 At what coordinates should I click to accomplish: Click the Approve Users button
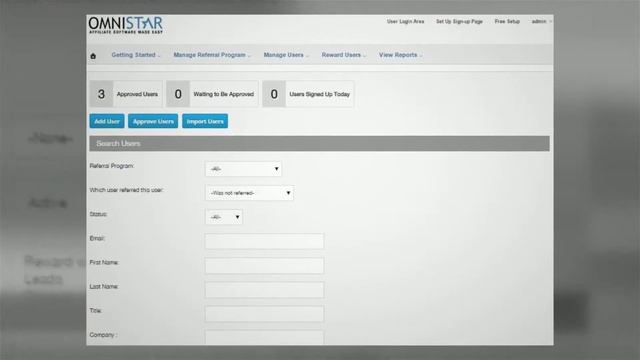[153, 121]
